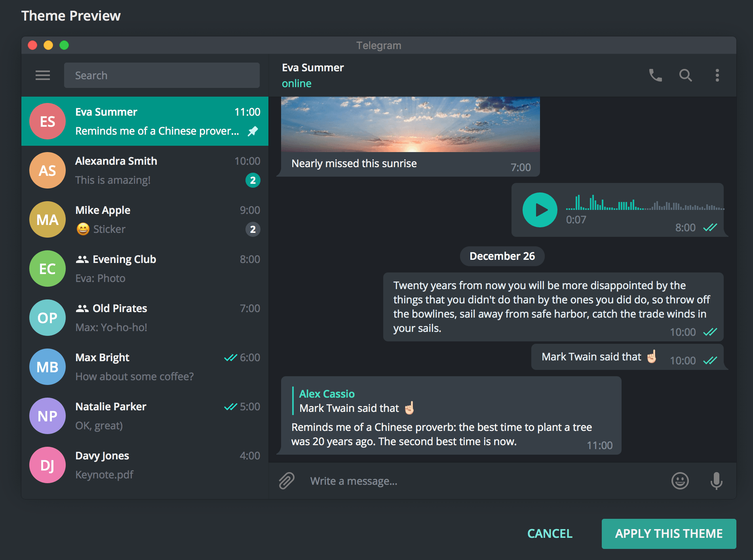Open the hamburger menu icon

point(42,75)
